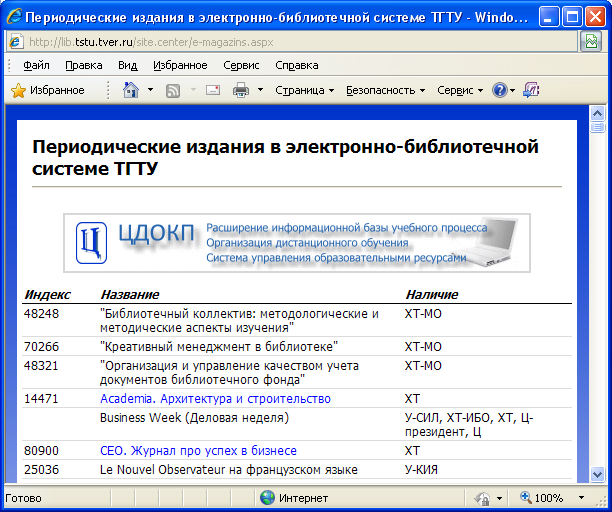Open CEO. Журнал про успех в бизнесе link

198,451
